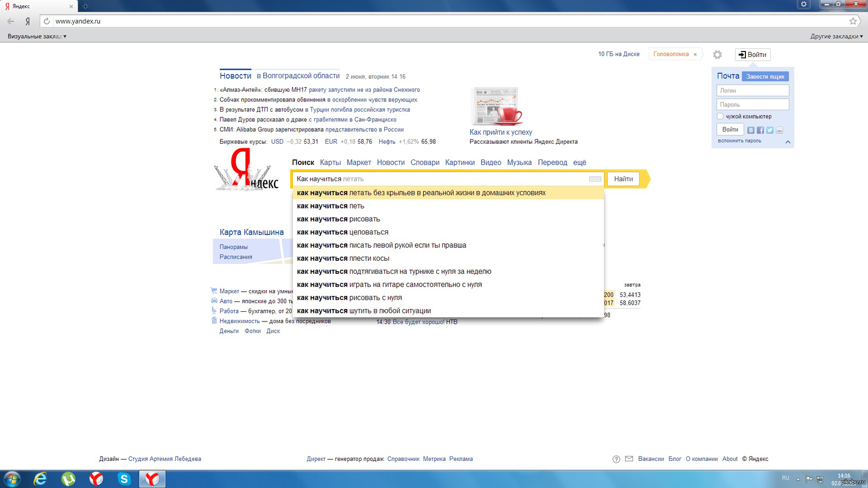
Task: Open 'Как прийти к успеху' link
Action: [x=501, y=132]
